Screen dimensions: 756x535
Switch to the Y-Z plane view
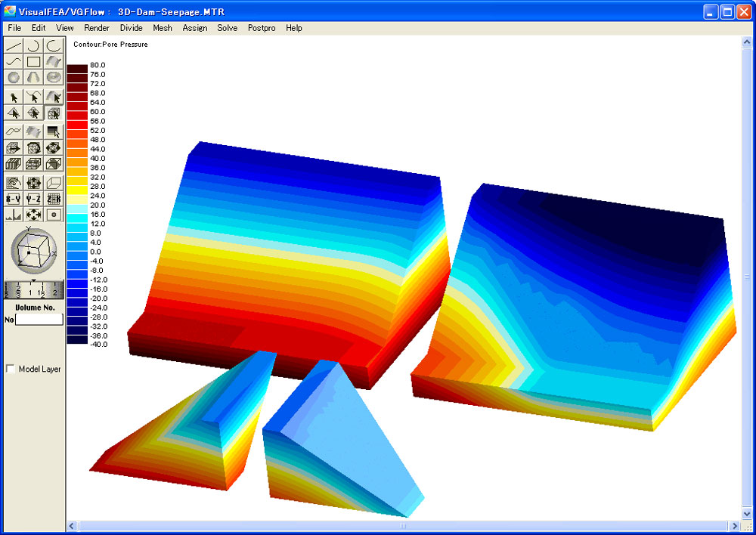point(33,199)
